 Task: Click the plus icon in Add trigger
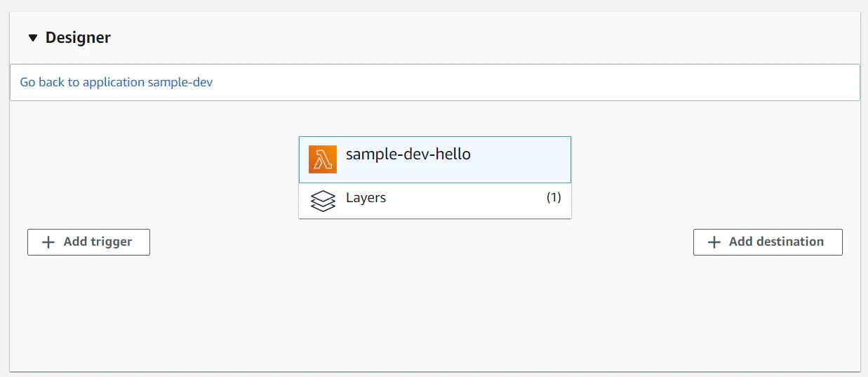[48, 242]
